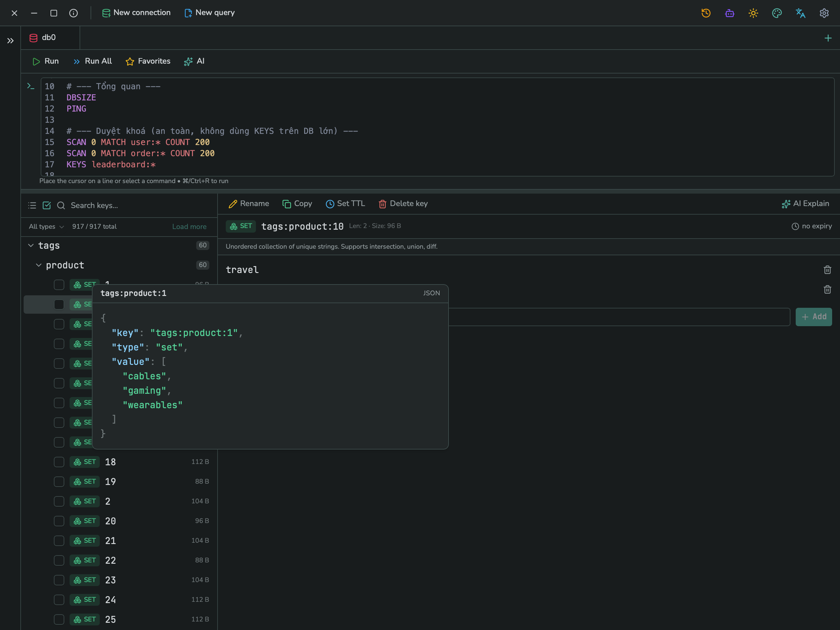This screenshot has height=630, width=840.
Task: Open the AI toolbar item
Action: coord(194,61)
